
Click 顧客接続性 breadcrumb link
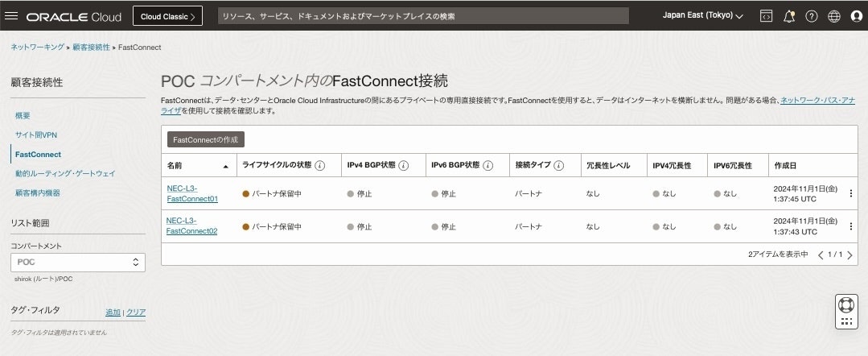pos(92,48)
